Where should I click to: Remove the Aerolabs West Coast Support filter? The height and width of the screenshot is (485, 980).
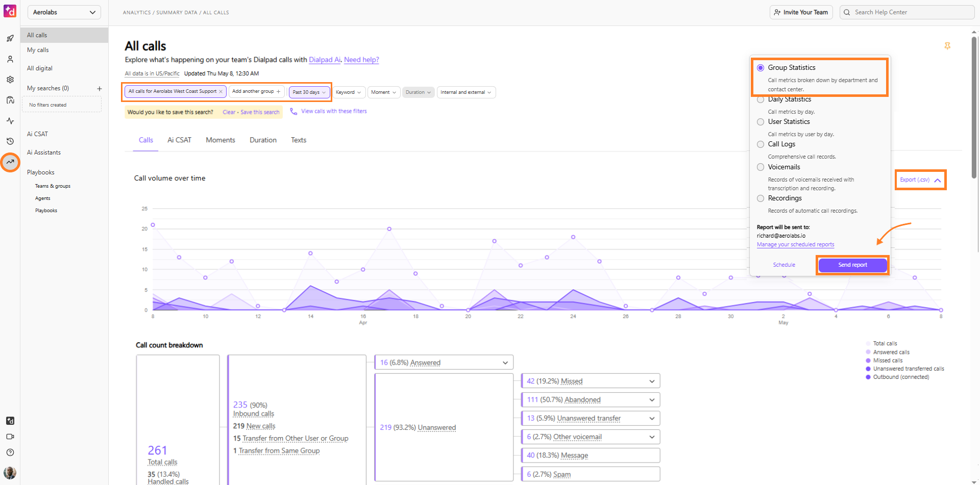[x=220, y=92]
